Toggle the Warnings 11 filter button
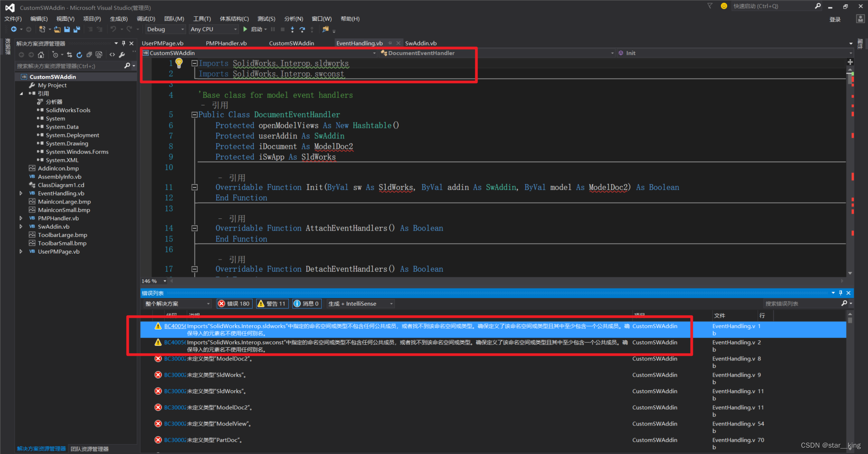The image size is (868, 454). (x=272, y=303)
